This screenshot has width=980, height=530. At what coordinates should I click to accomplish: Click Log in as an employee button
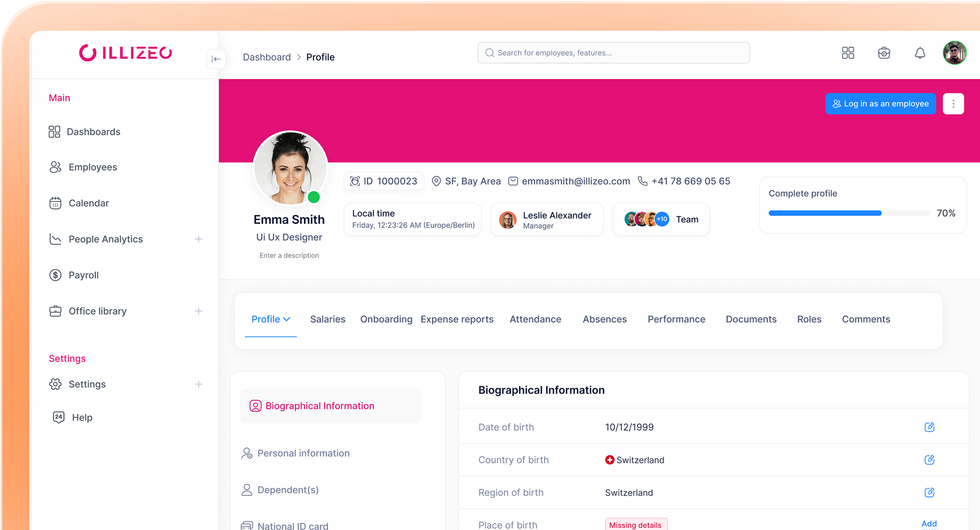(880, 104)
